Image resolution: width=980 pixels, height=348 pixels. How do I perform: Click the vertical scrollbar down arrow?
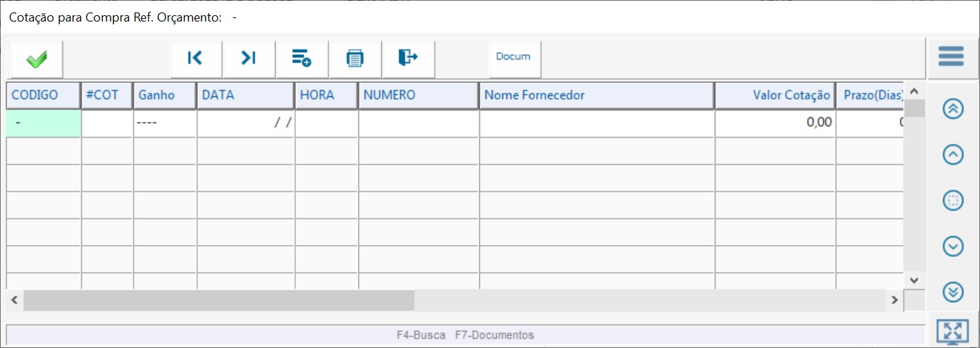point(914,280)
